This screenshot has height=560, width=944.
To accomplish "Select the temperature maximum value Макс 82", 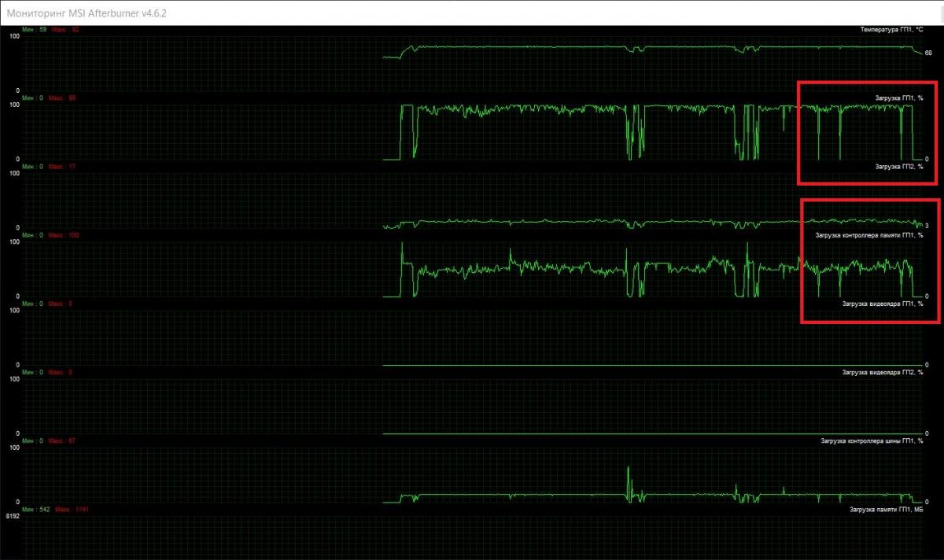I will click(x=64, y=30).
